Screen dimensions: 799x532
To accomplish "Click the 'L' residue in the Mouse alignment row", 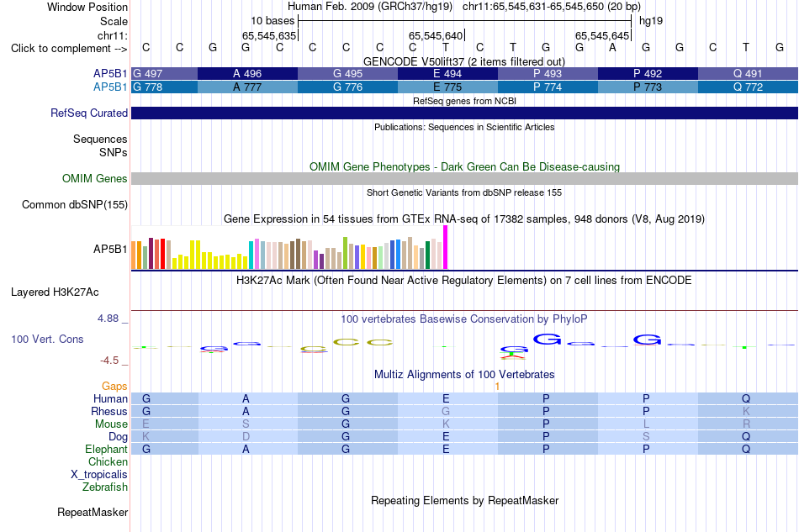I will (x=646, y=424).
